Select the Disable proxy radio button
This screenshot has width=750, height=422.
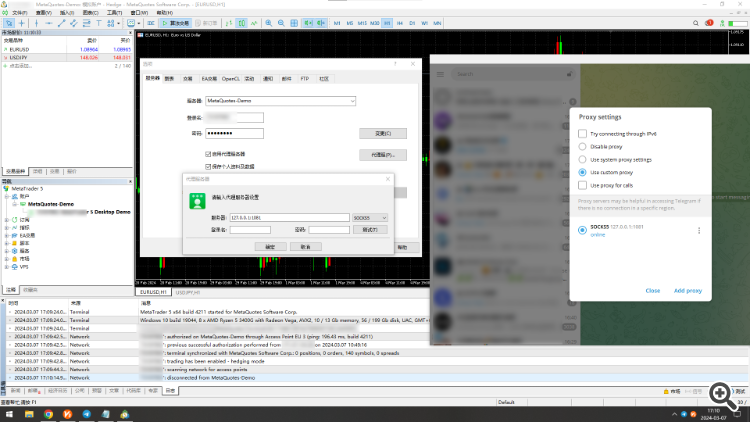click(582, 146)
